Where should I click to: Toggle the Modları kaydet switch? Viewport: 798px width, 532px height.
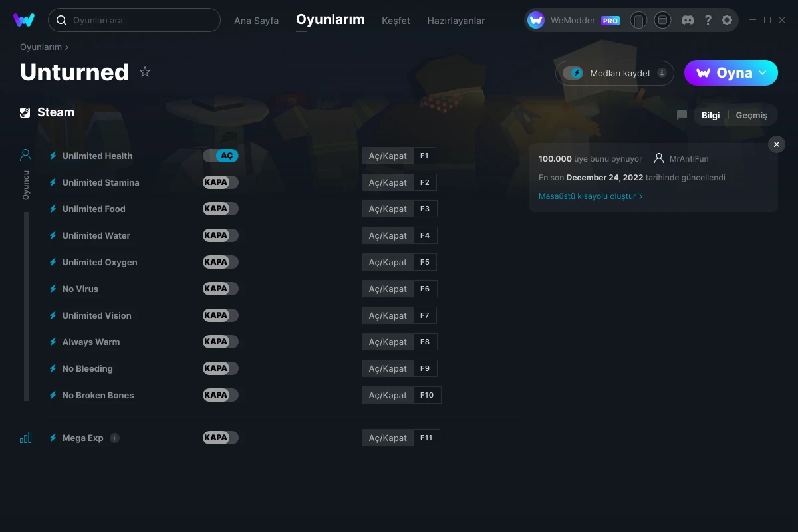(573, 73)
